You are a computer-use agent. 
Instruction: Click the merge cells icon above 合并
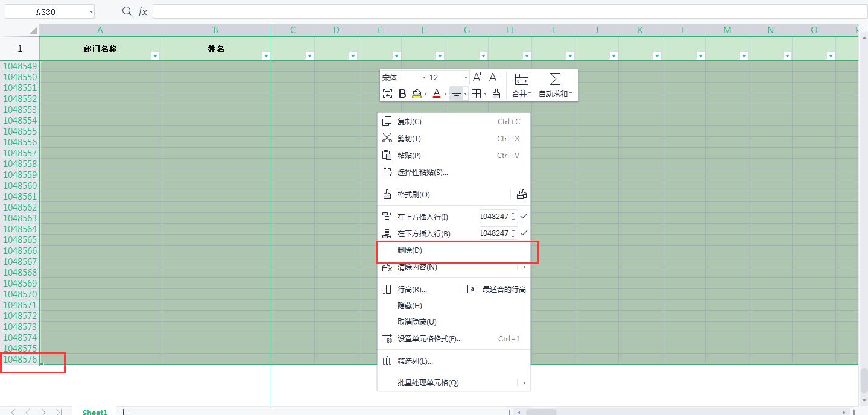pos(522,79)
